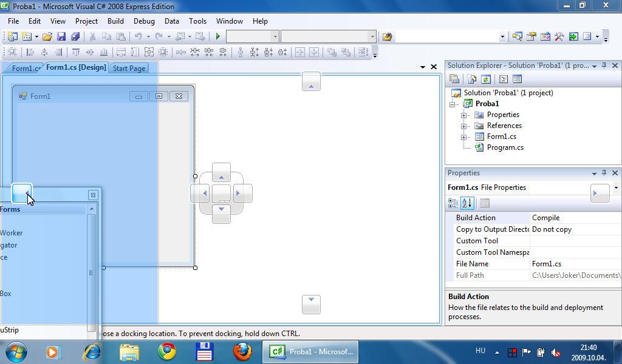622x364 pixels.
Task: Switch to the Start Page tab
Action: [x=129, y=68]
